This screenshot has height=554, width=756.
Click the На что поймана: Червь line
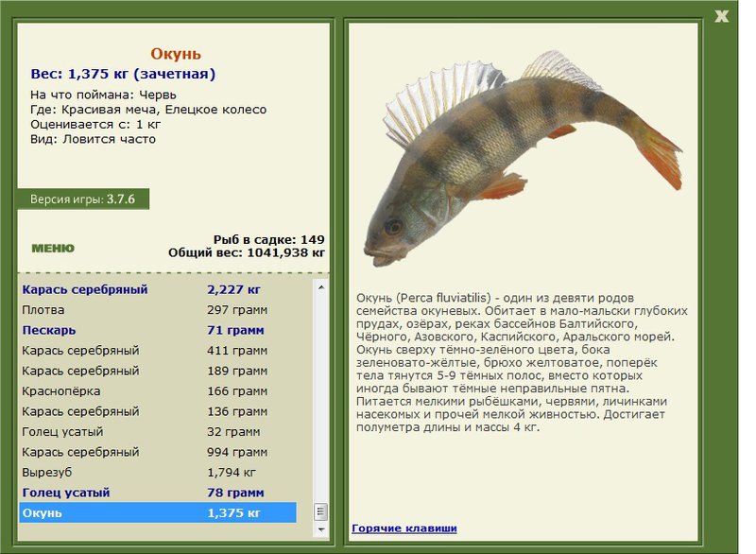103,95
